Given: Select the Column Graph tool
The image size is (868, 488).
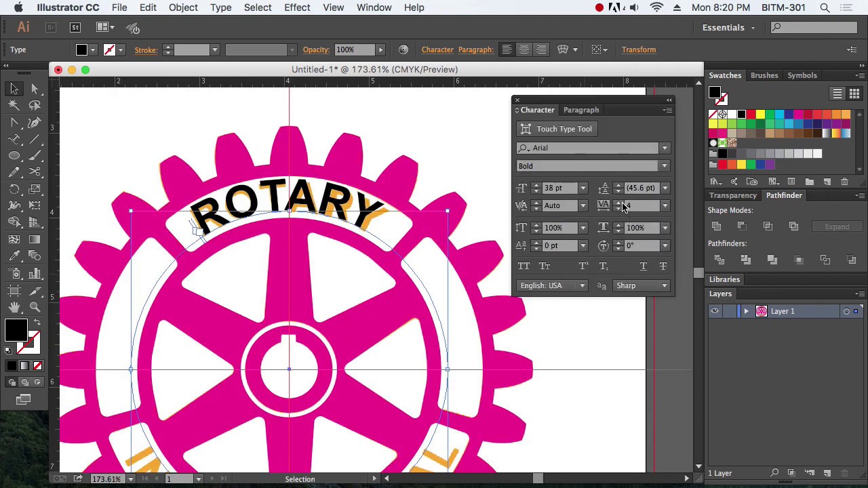Looking at the screenshot, I should click(35, 272).
